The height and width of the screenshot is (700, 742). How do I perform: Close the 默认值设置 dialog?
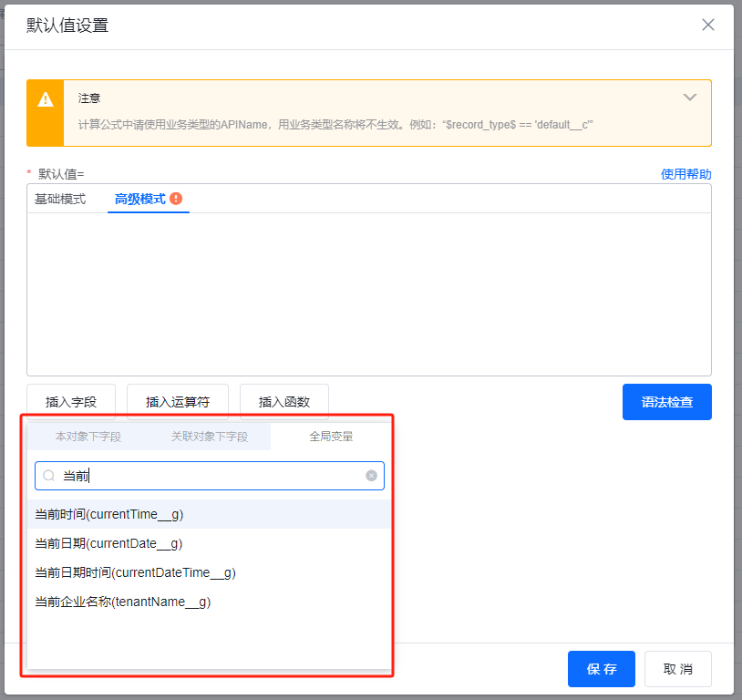pyautogui.click(x=708, y=25)
